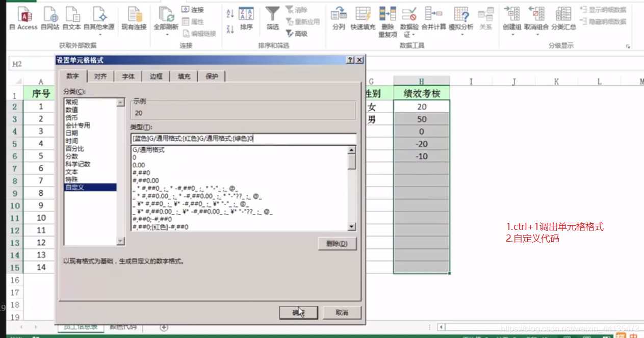Choose #,##0;[红色]-#,##0 format
This screenshot has height=338, width=644.
click(x=239, y=227)
